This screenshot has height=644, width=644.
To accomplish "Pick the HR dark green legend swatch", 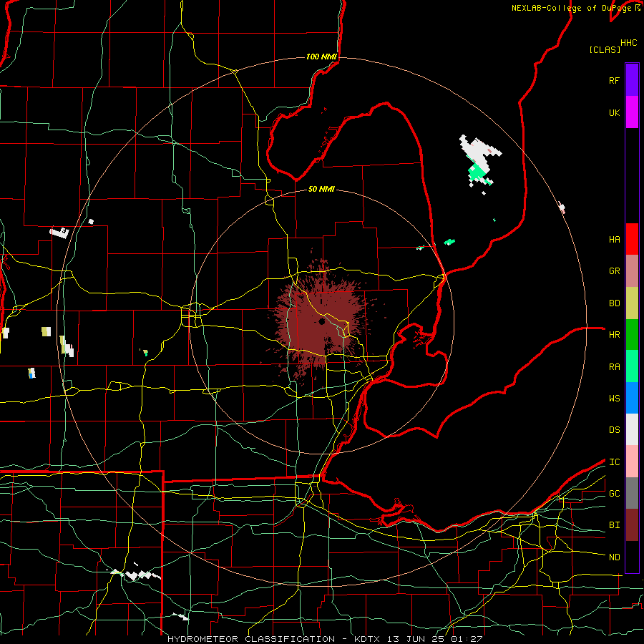I will coord(632,335).
